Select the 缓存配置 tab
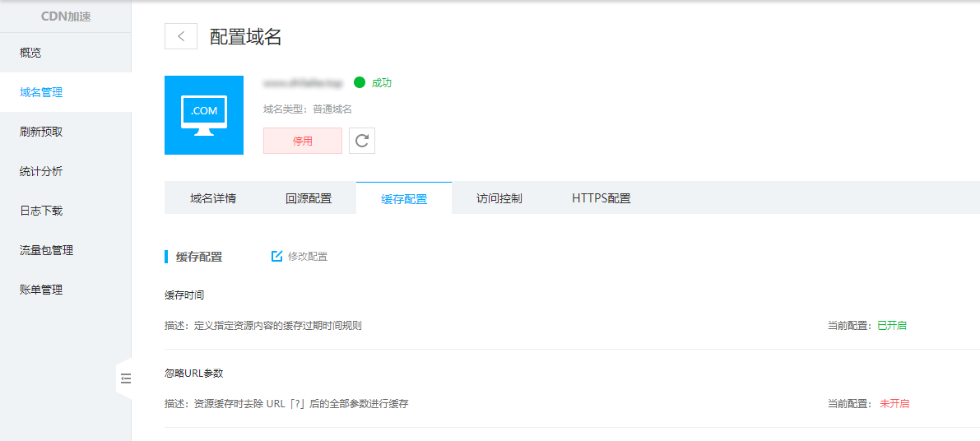Screen dimensions: 980x441 [x=404, y=199]
